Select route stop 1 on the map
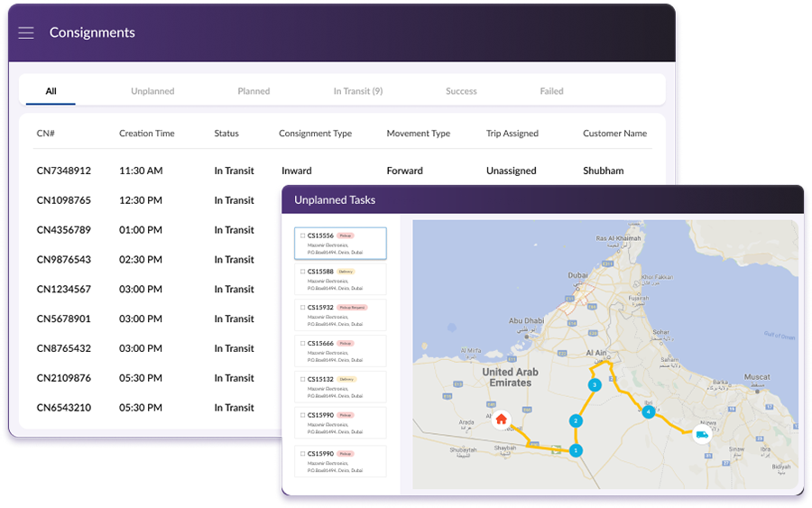This screenshot has height=508, width=812. click(576, 449)
